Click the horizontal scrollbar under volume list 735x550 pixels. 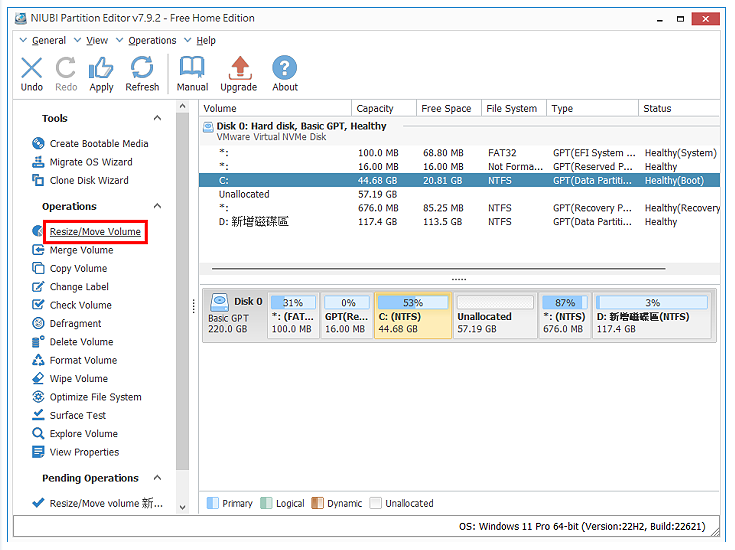click(438, 269)
